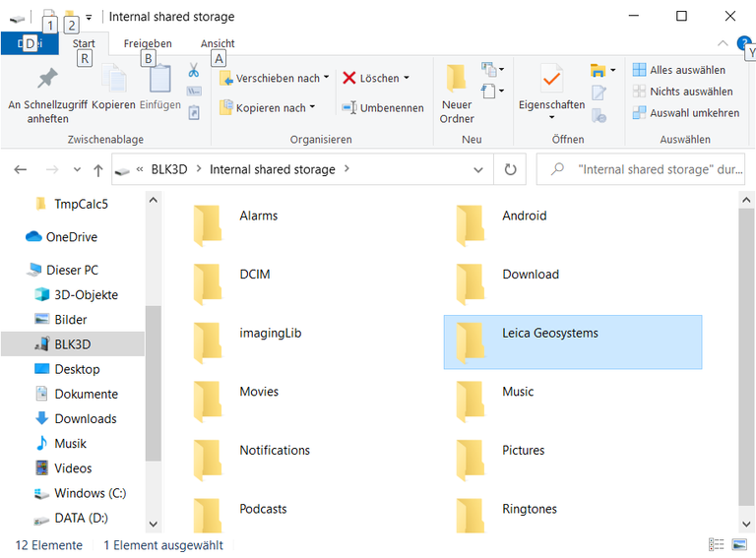Select OneDrive in the navigation pane

(x=71, y=237)
